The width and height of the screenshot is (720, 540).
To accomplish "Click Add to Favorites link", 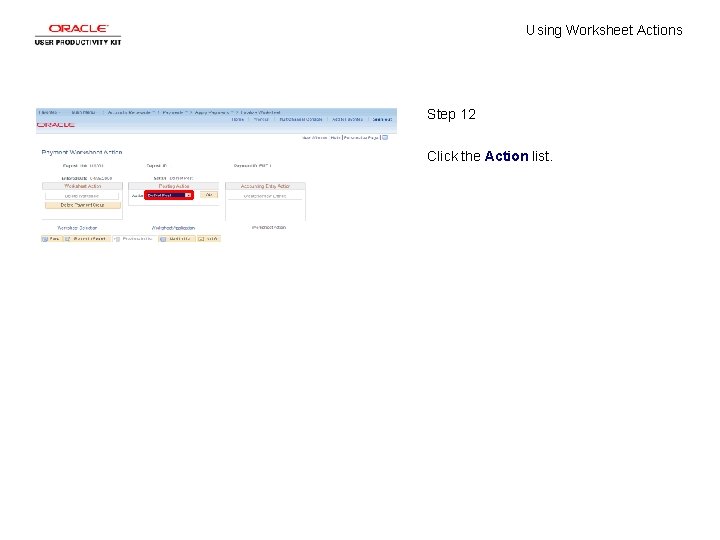I will pos(348,119).
